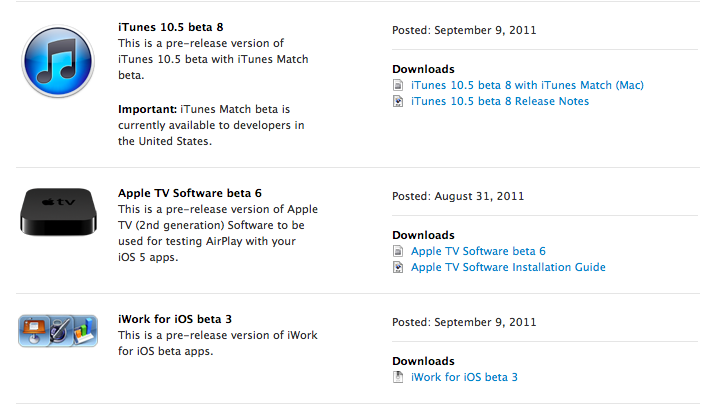Click the file icon beside iTunes Match (Mac) download
The width and height of the screenshot is (714, 405).
pos(399,86)
